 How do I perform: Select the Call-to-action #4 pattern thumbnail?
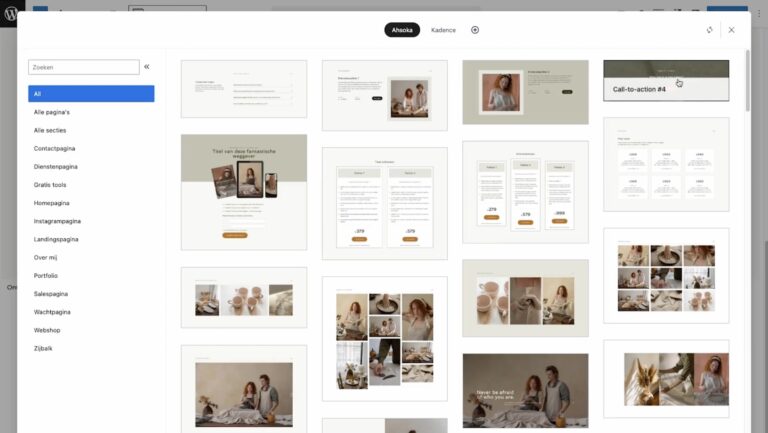[x=666, y=81]
